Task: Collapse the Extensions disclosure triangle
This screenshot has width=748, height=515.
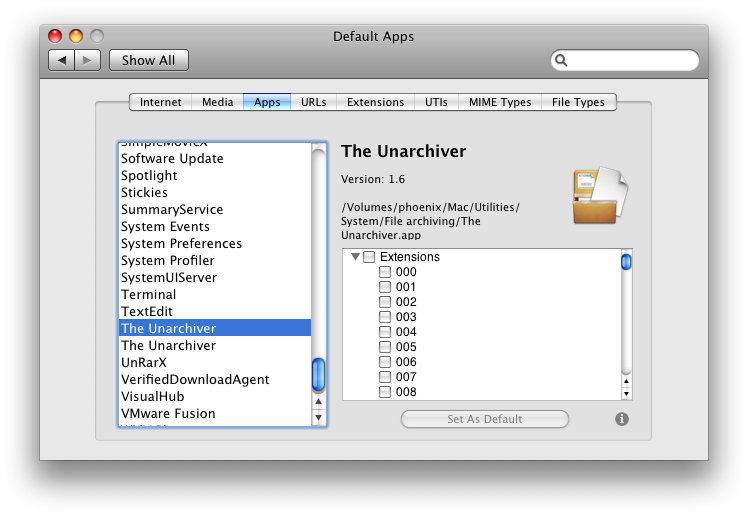Action: pos(355,257)
